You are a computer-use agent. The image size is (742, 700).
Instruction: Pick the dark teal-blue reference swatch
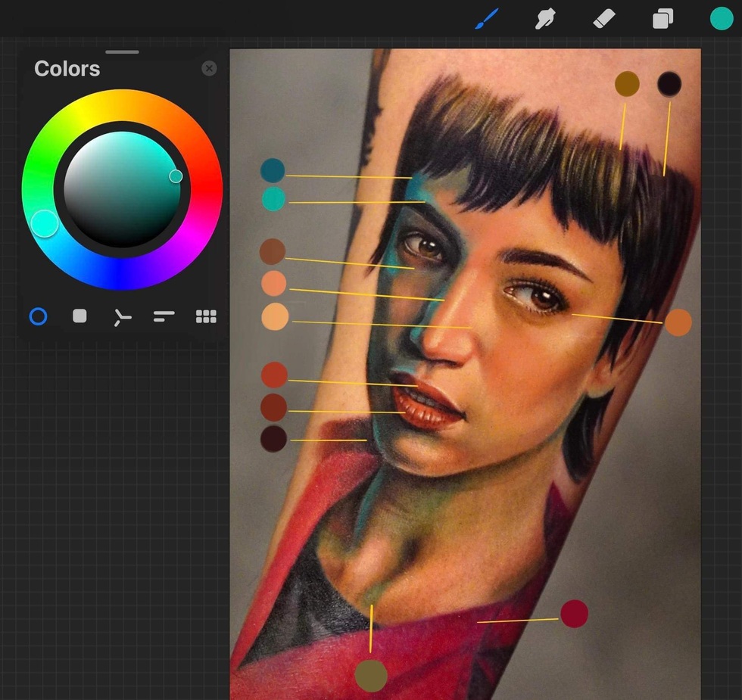pyautogui.click(x=273, y=170)
